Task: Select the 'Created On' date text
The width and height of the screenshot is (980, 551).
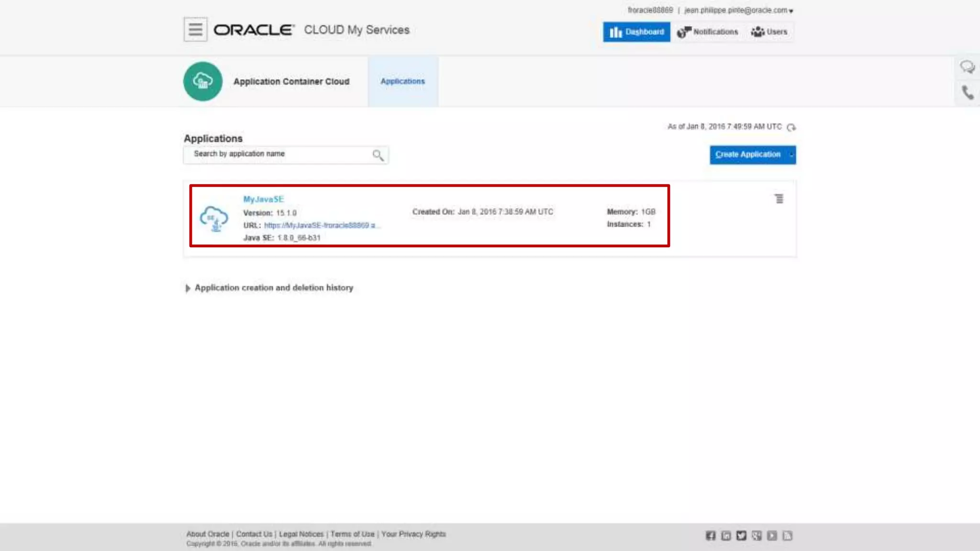Action: [483, 212]
